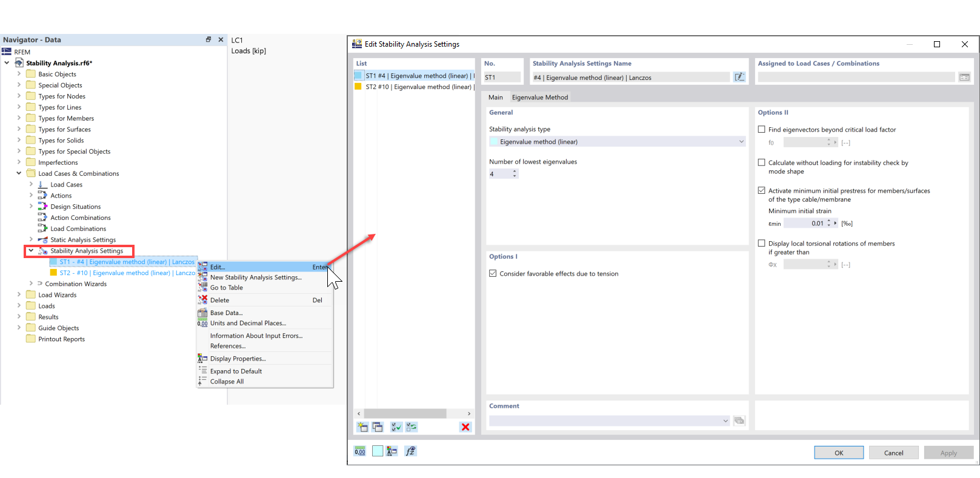This screenshot has height=478, width=980.
Task: Click the Base Data icon in context menu
Action: tap(202, 313)
